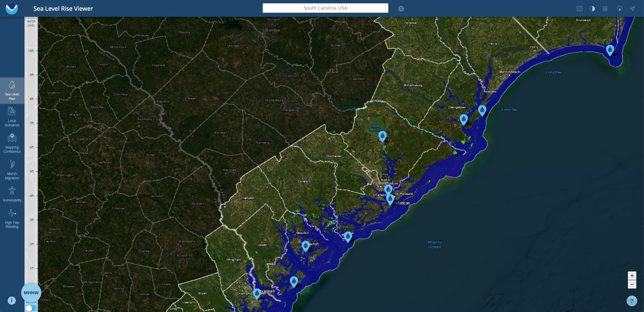Click the cloud download data icon
The image size is (644, 312).
coord(619,8)
